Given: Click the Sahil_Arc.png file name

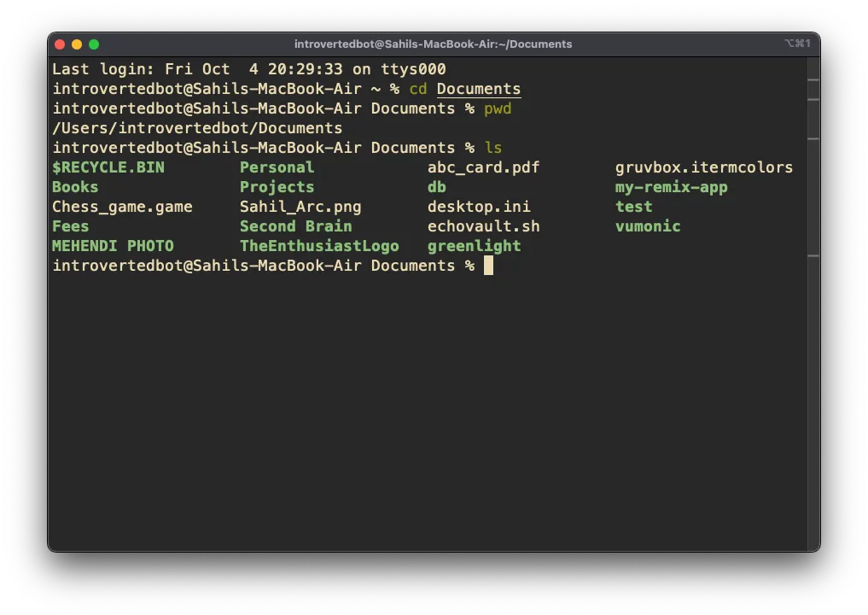Looking at the screenshot, I should pos(300,207).
